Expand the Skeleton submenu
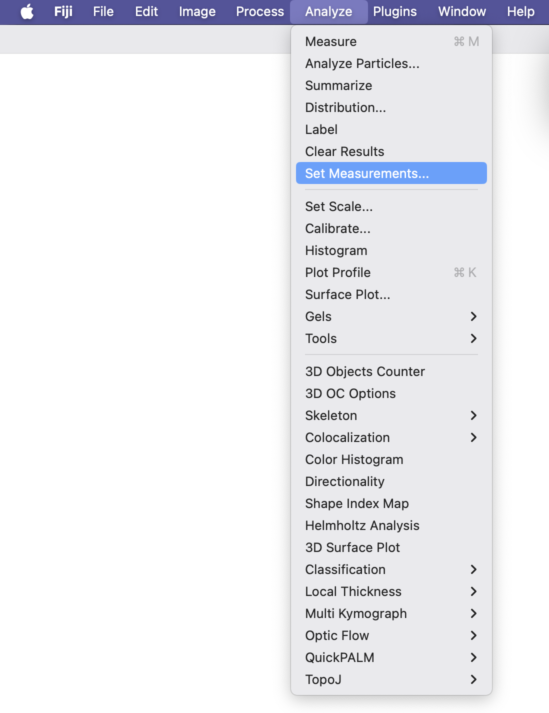 391,416
